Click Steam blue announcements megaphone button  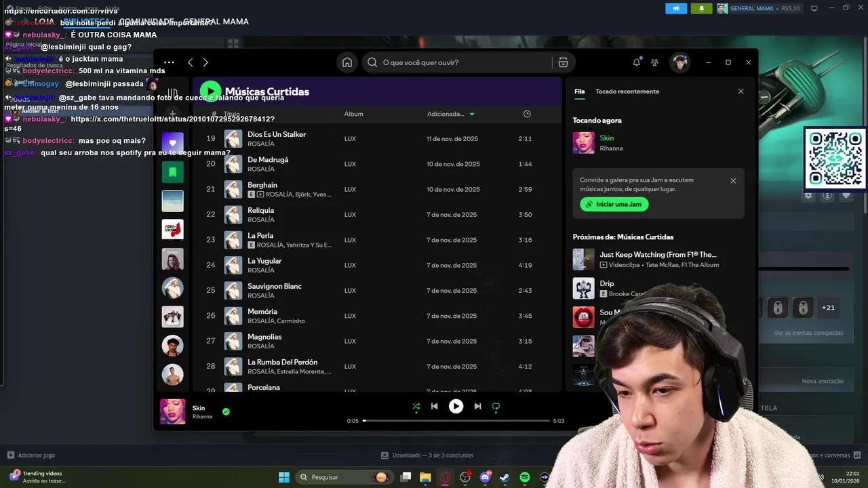point(676,8)
